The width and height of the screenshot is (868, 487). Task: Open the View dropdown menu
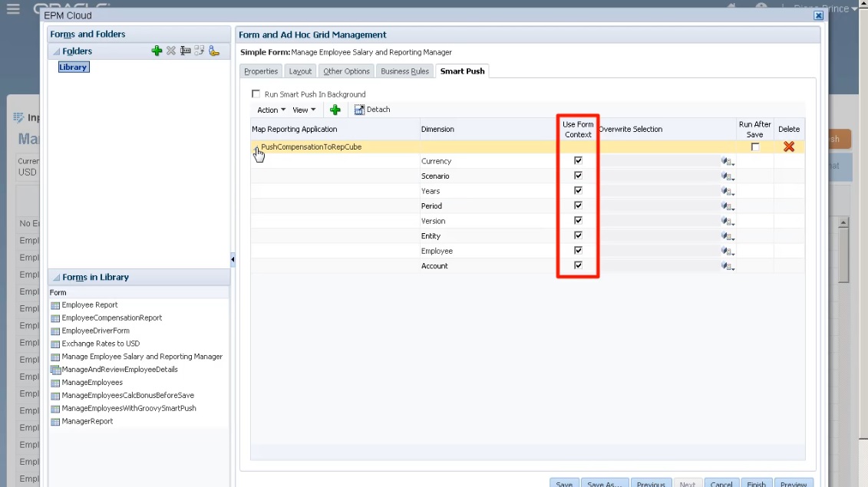(304, 110)
